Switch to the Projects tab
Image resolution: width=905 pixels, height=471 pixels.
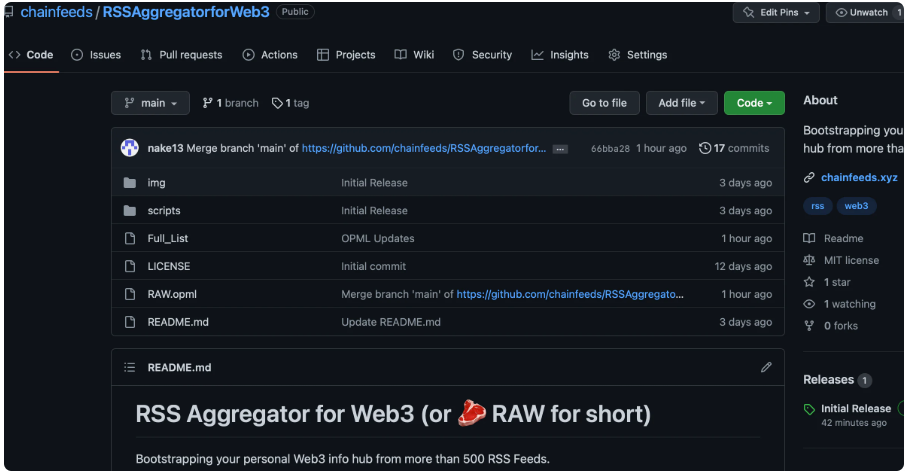pyautogui.click(x=346, y=55)
